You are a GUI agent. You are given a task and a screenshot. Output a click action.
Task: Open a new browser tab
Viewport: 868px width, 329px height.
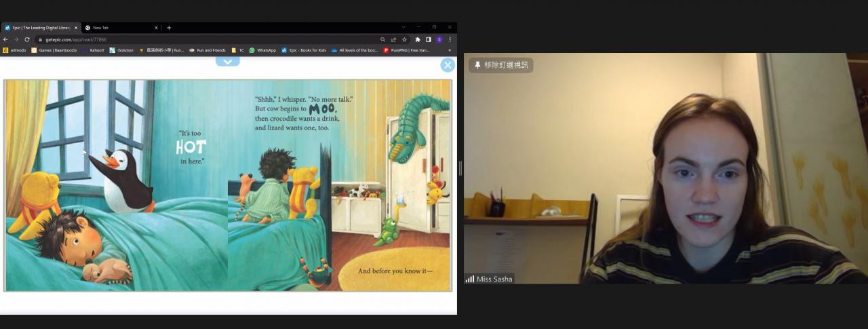(169, 28)
